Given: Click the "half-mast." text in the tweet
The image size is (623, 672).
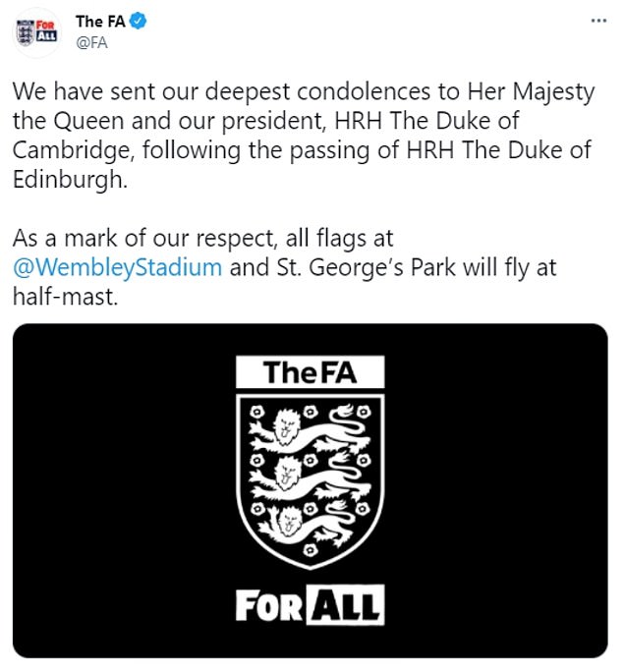Looking at the screenshot, I should pyautogui.click(x=65, y=296).
